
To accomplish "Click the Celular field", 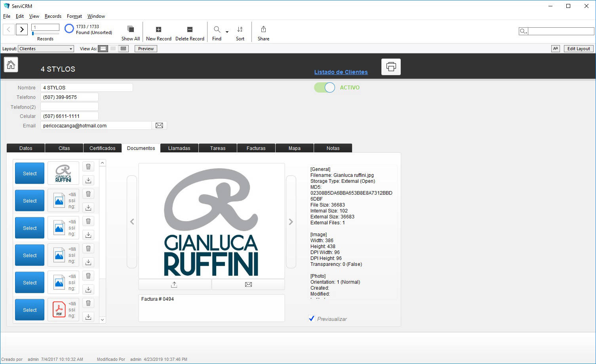I will (69, 116).
